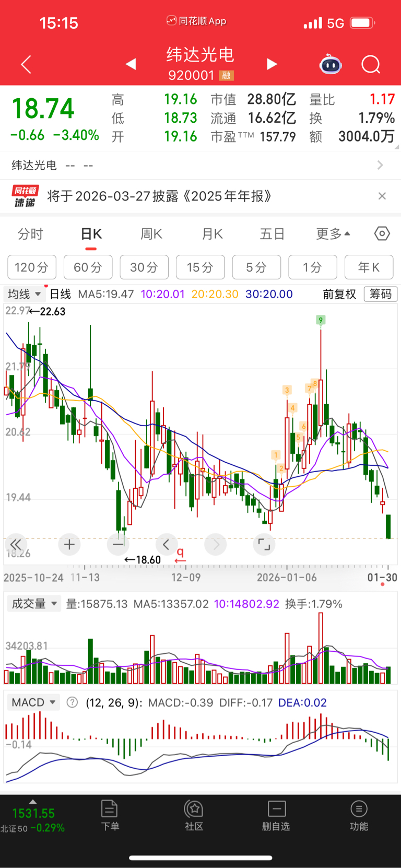Screen dimensions: 401x868
Task: Open 下单 order icon
Action: pyautogui.click(x=110, y=815)
